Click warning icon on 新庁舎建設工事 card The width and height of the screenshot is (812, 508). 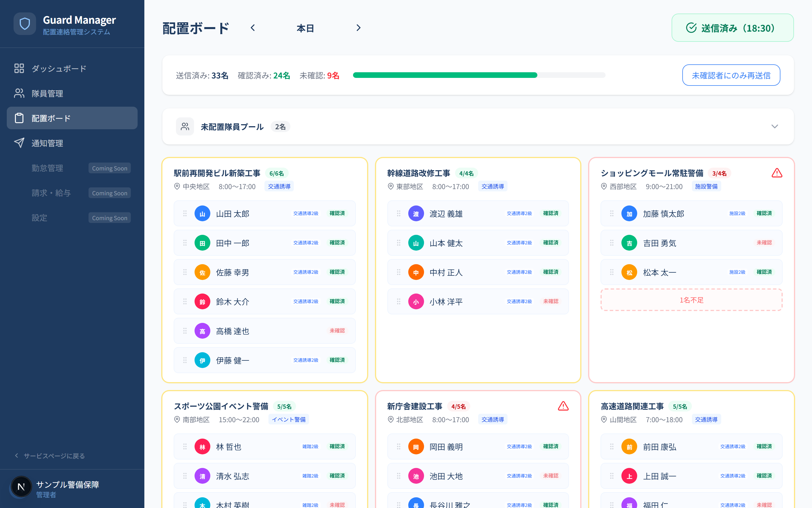point(563,406)
